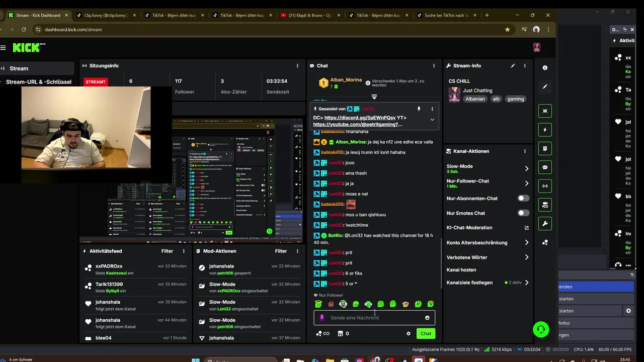Focus the Sende eine Nachricht input field

(374, 318)
